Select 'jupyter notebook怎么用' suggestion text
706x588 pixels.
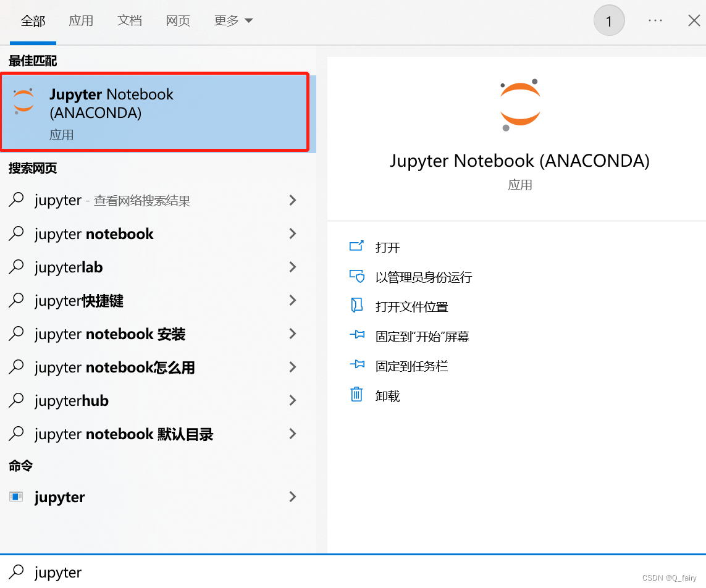click(x=115, y=367)
